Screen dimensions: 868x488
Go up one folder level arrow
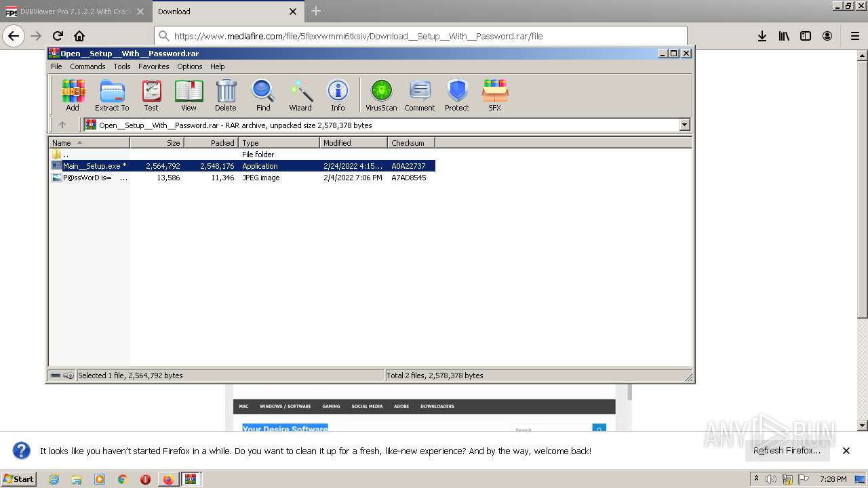(62, 125)
